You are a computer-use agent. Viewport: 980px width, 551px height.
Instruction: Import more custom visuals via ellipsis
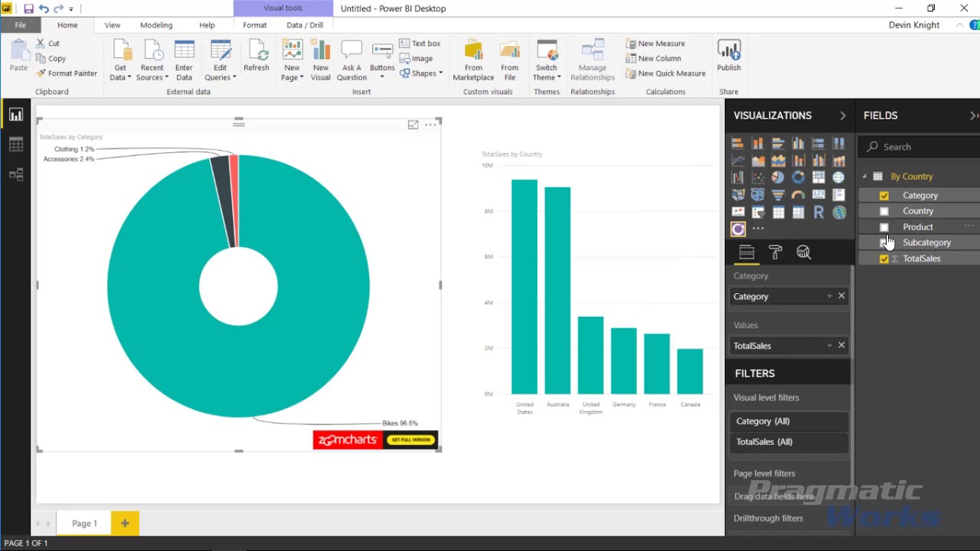pos(758,229)
